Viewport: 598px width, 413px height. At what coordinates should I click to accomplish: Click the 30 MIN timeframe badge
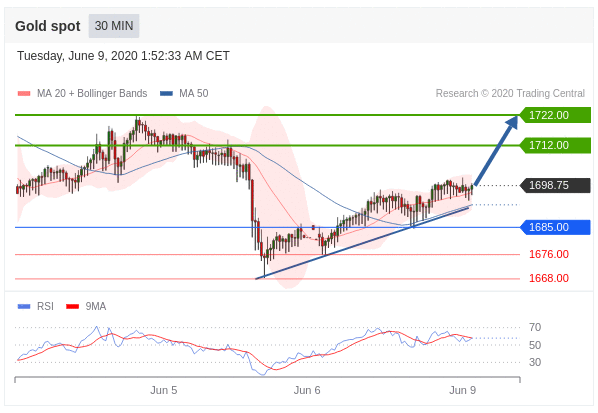click(114, 26)
